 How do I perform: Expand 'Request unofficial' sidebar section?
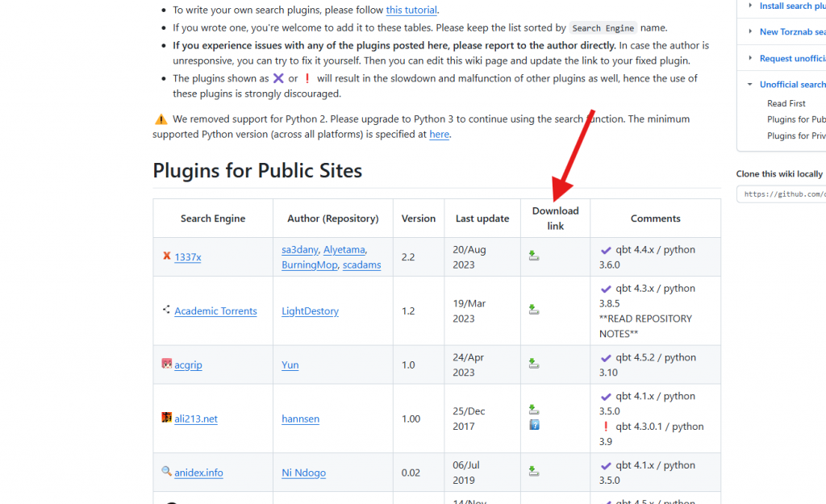pyautogui.click(x=750, y=58)
